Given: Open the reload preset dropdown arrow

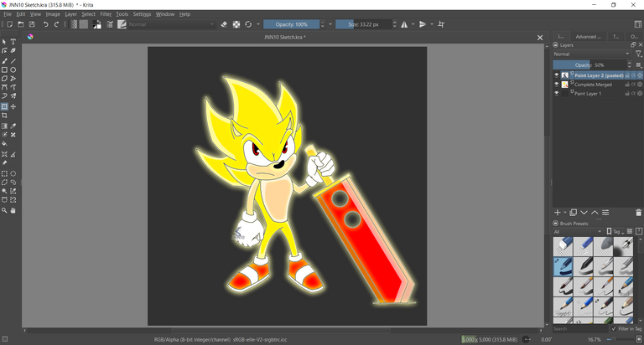Looking at the screenshot, I should pyautogui.click(x=258, y=24).
